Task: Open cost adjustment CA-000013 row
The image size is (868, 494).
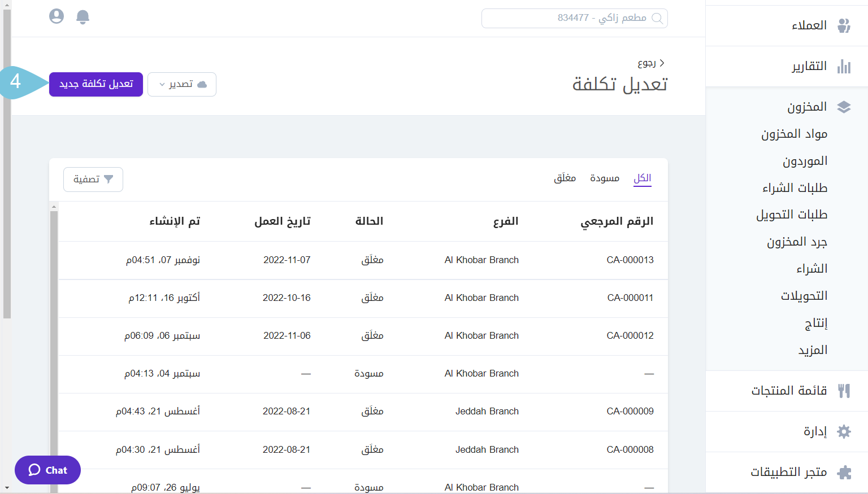Action: coord(630,260)
